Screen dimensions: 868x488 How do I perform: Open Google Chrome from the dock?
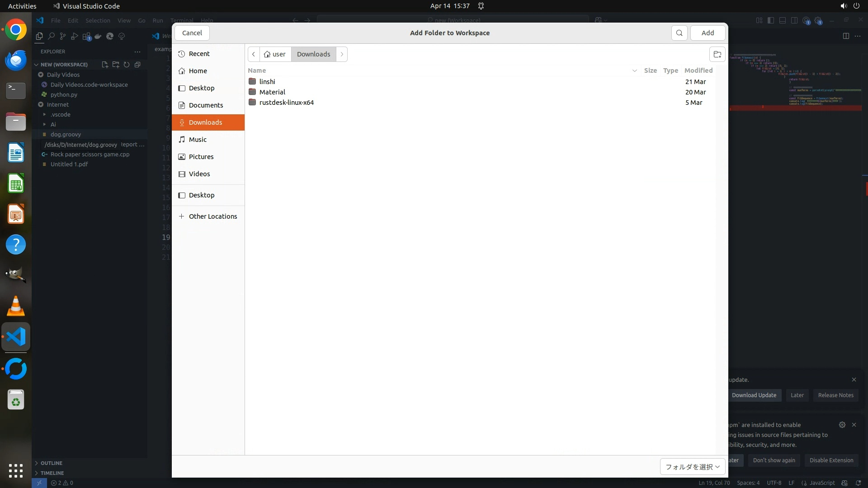pos(16,30)
